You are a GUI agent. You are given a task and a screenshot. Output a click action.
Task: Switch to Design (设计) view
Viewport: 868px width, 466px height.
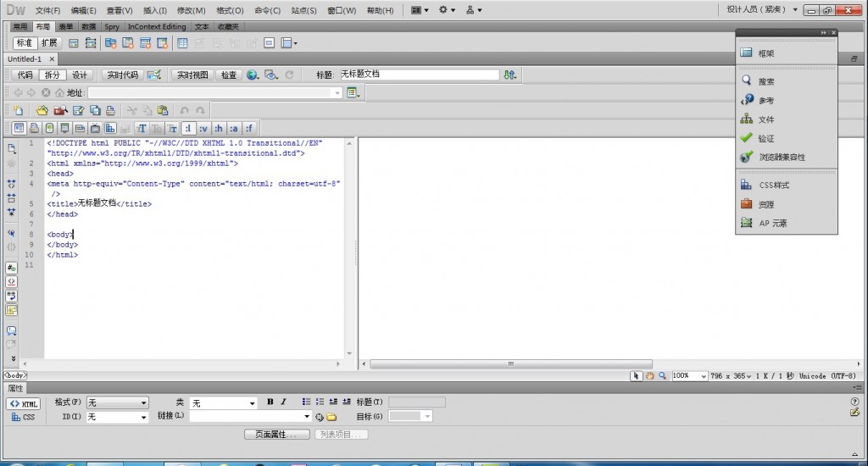[79, 75]
